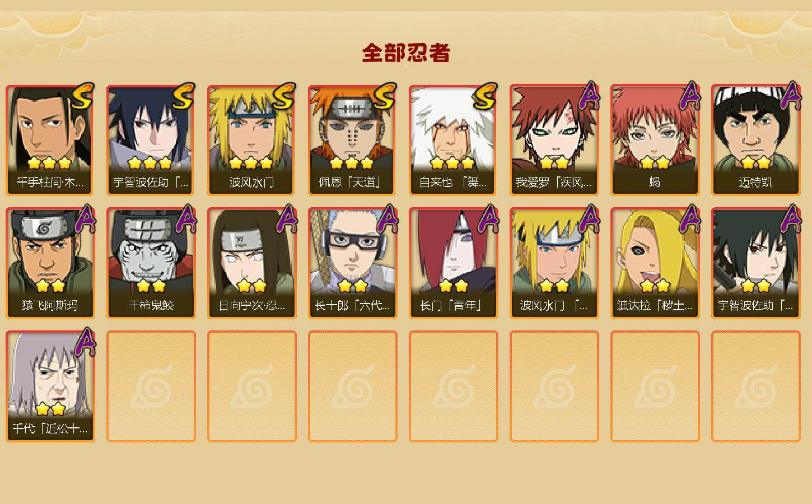Select the 千手柱间 ninja card
Screen dimensions: 812x504
pos(50,140)
